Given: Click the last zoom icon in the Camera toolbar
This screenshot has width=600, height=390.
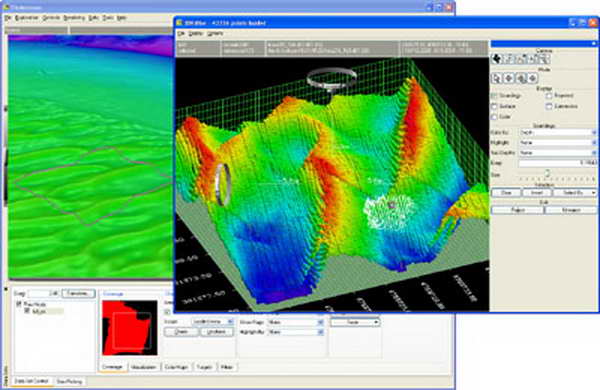Looking at the screenshot, I should (x=545, y=59).
